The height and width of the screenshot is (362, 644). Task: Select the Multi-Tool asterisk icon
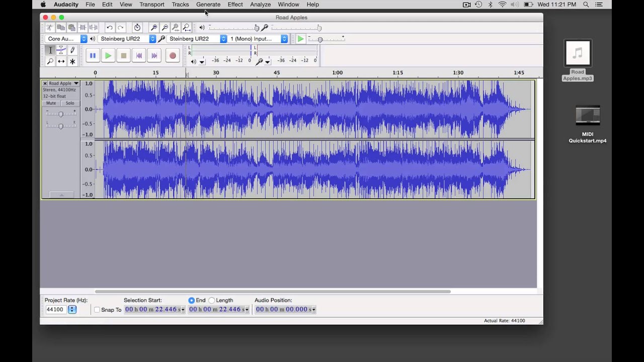pos(72,61)
